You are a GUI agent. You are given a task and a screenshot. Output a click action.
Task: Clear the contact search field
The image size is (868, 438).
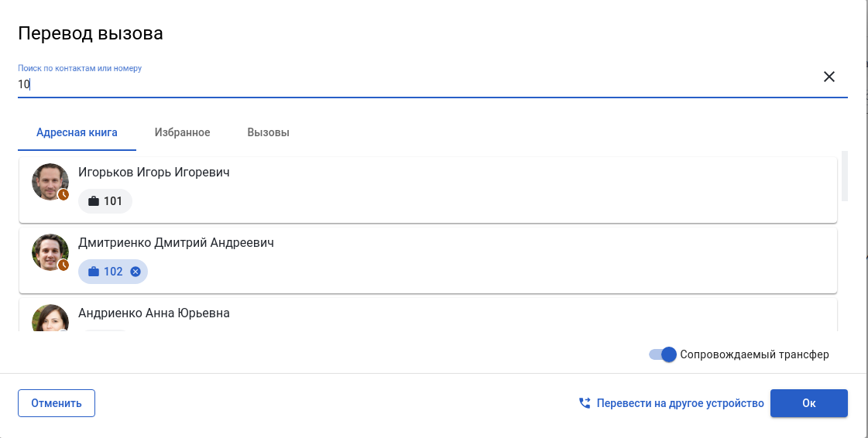click(829, 77)
